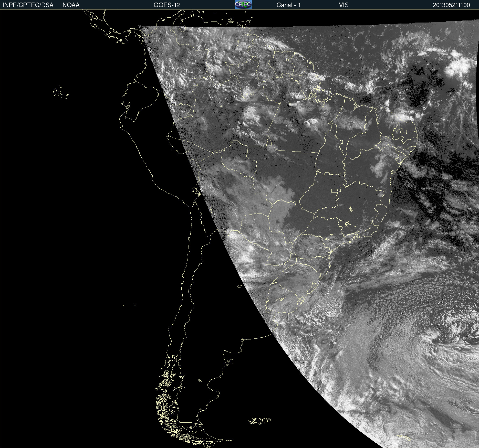Screen dimensions: 479x448
Task: Click the CPTEC logo in header
Action: click(x=243, y=5)
